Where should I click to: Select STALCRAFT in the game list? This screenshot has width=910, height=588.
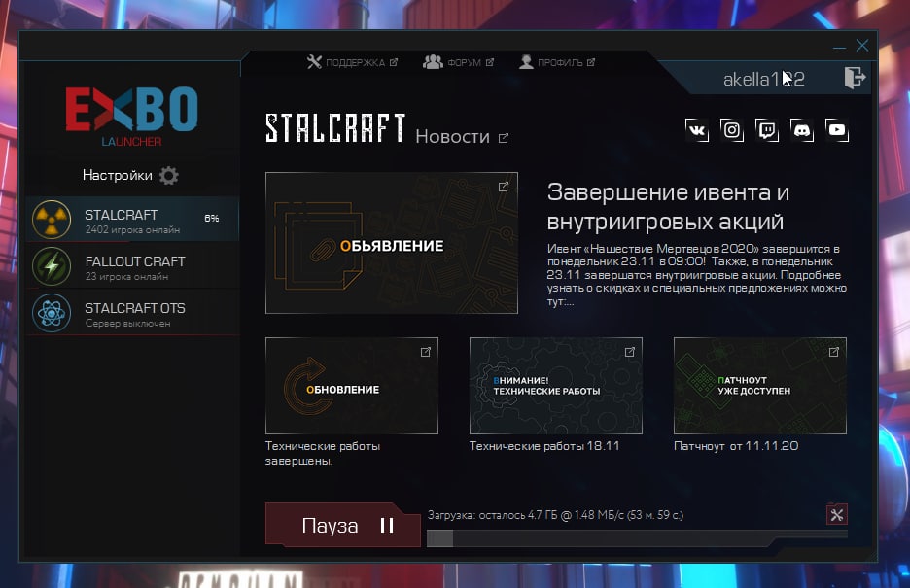(x=132, y=220)
